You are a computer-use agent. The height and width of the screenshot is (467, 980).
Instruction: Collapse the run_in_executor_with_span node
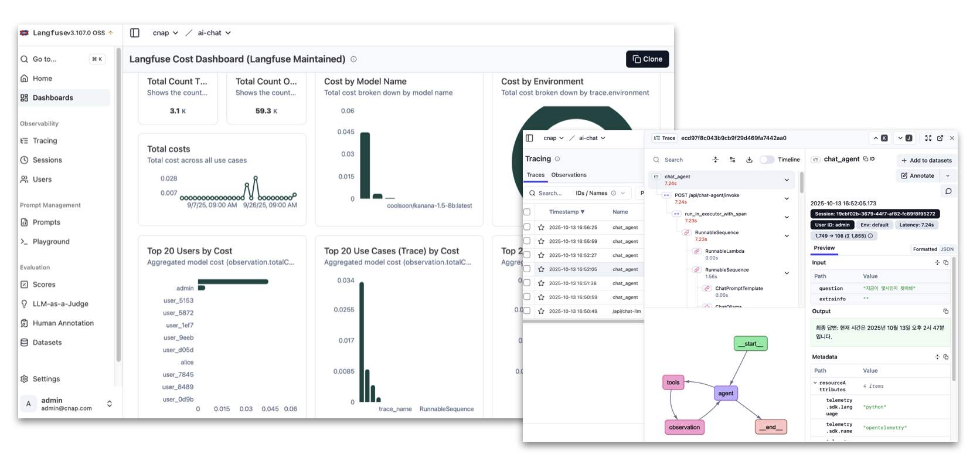click(787, 217)
